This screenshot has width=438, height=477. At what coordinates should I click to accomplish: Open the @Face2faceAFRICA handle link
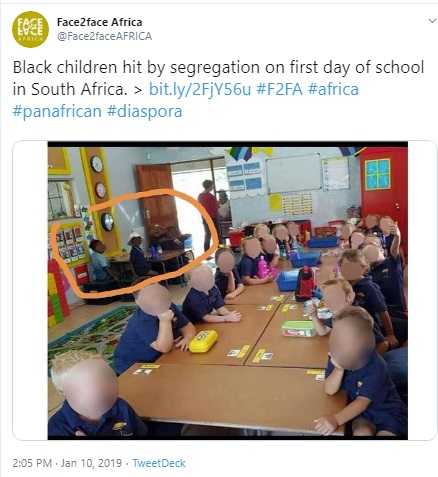pos(104,36)
